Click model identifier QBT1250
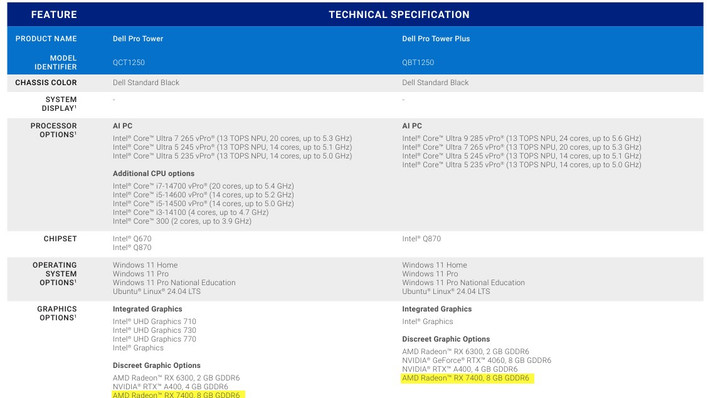The height and width of the screenshot is (398, 708). 418,62
